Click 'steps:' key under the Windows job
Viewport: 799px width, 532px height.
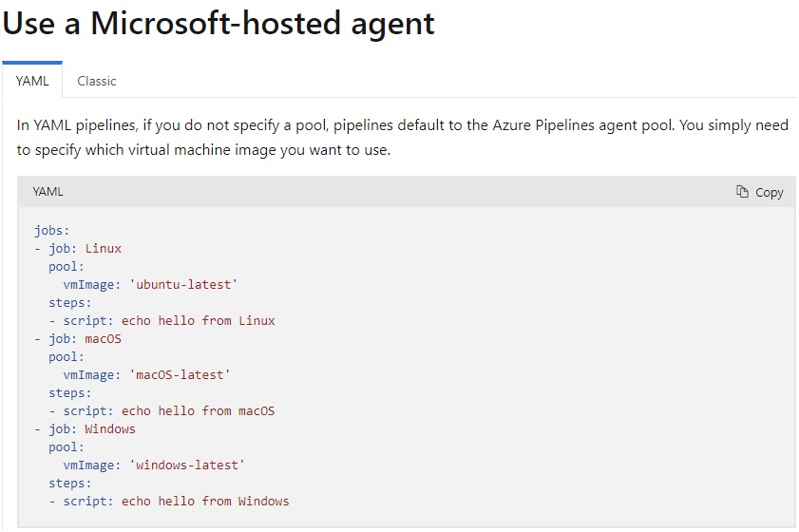(x=69, y=484)
